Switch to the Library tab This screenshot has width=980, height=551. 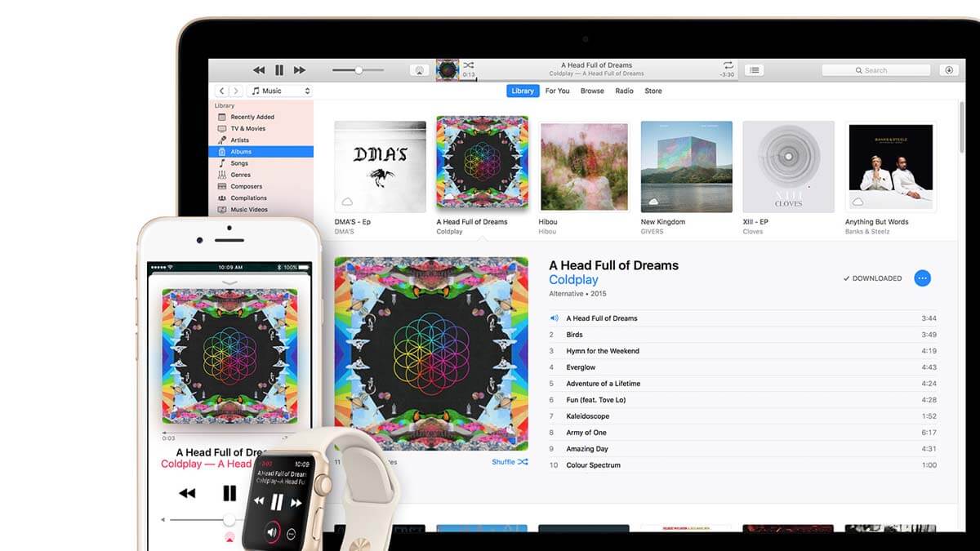523,91
